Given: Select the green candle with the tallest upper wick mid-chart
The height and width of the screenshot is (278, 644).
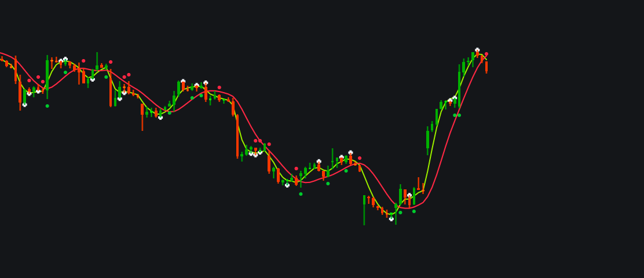Looking at the screenshot, I should [x=332, y=158].
